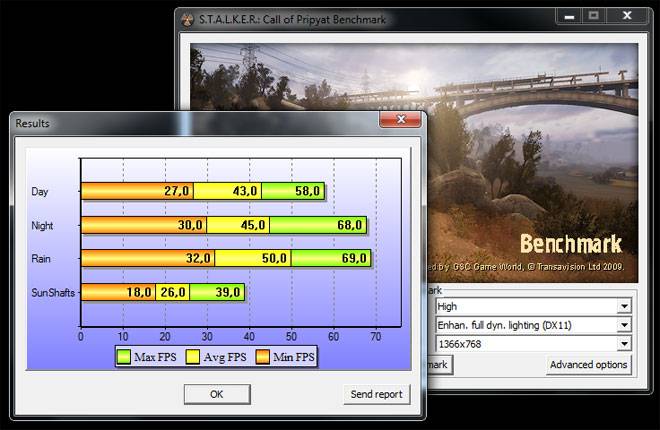Click the partially hidden benchmark start button

pyautogui.click(x=440, y=365)
